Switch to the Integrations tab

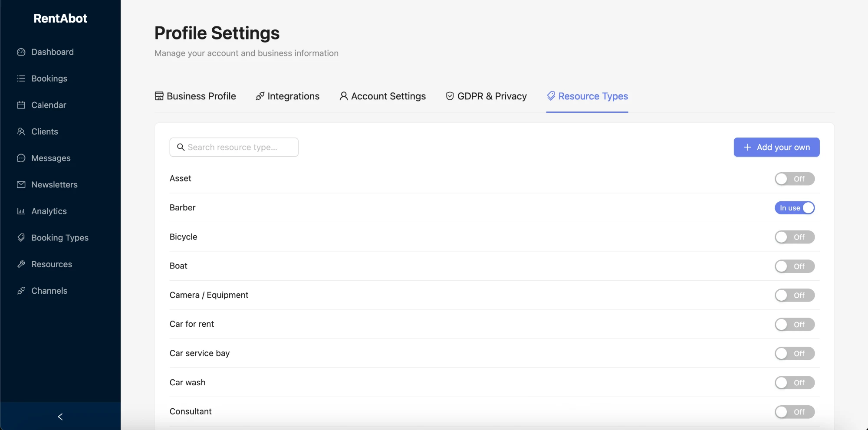click(x=287, y=96)
